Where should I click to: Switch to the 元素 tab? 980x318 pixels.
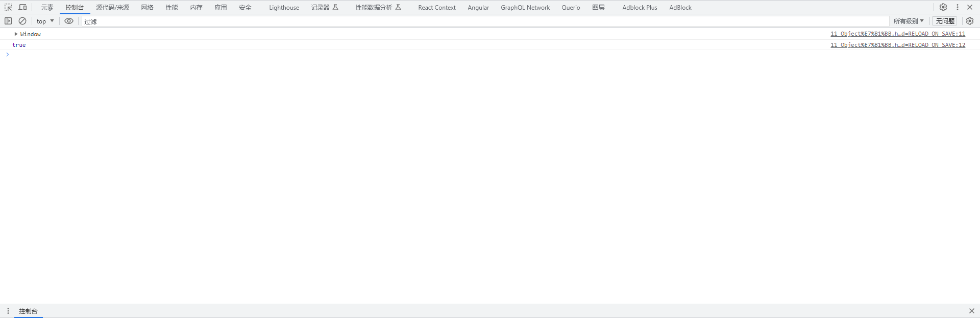point(47,7)
